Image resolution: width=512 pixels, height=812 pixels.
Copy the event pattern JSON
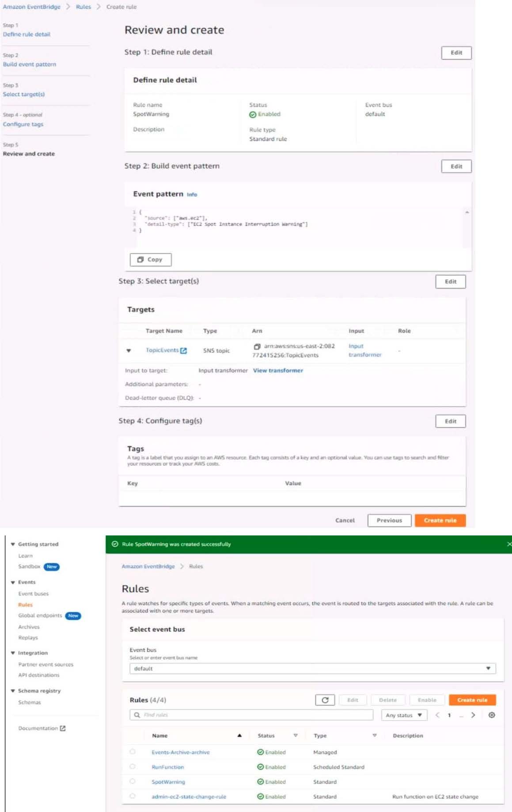151,259
